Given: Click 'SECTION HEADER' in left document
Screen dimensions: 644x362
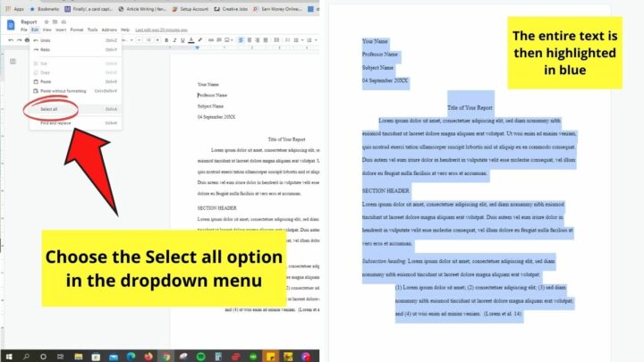Looking at the screenshot, I should point(216,208).
